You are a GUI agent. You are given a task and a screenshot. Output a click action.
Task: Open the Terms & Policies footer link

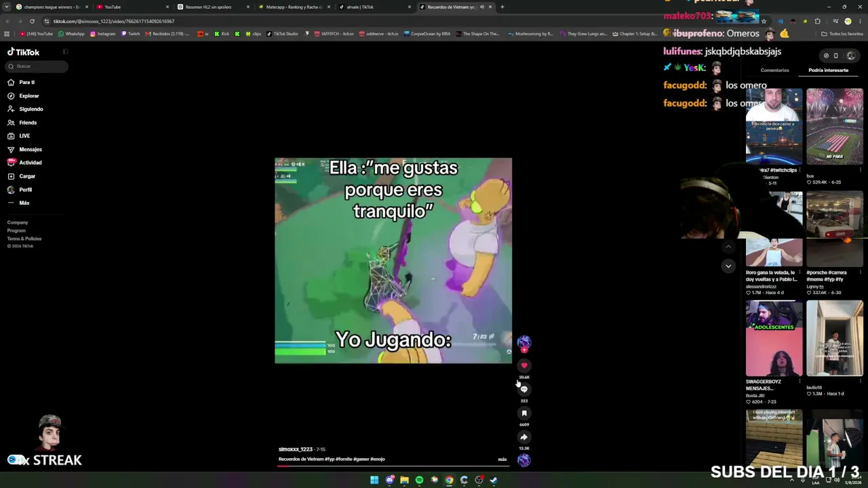point(24,239)
